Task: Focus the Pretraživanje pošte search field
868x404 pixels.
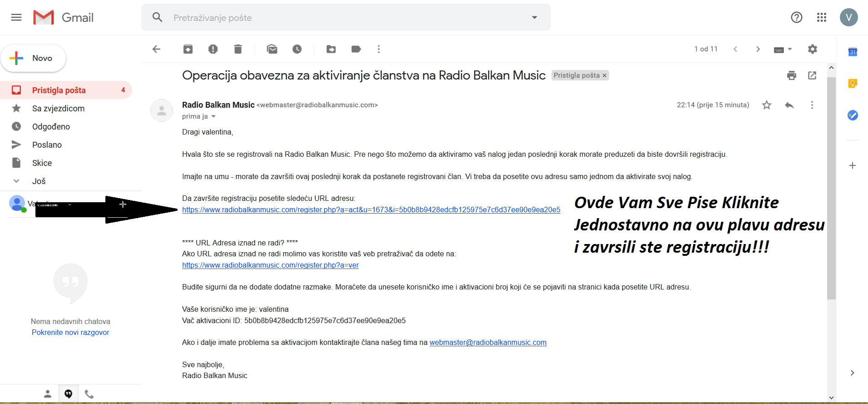Action: pos(345,17)
